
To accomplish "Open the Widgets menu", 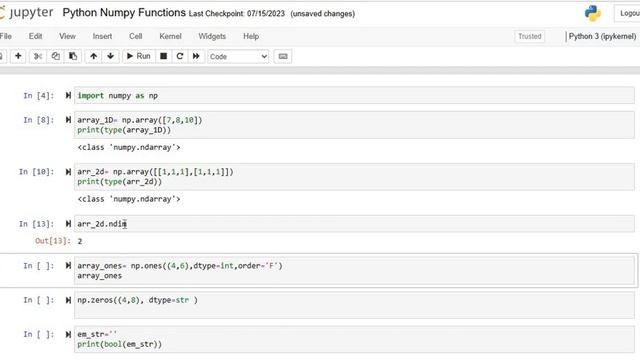I will 212,36.
